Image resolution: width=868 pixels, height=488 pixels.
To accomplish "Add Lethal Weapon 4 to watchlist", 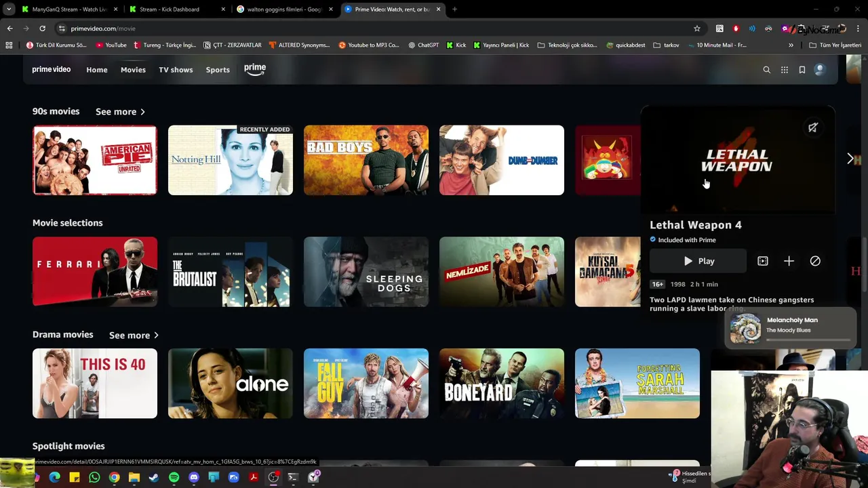I will point(789,261).
